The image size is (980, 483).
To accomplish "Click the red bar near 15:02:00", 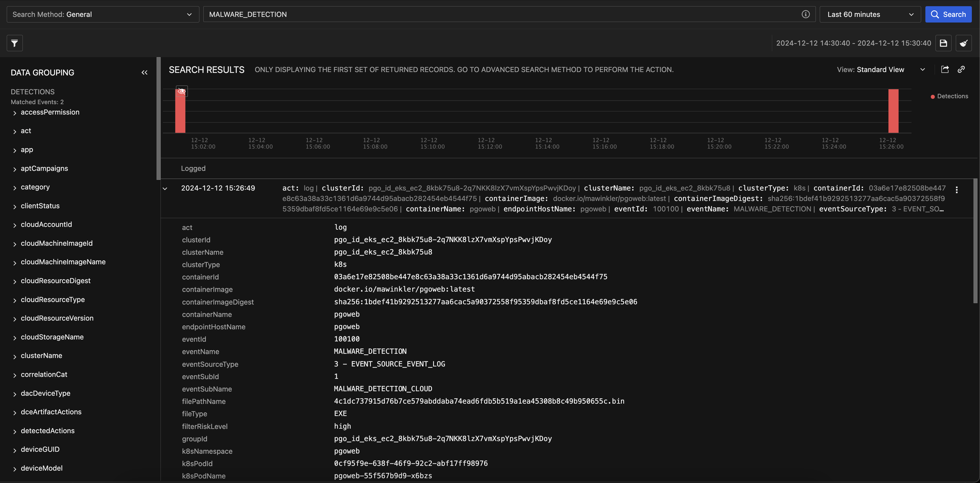I will click(x=180, y=111).
